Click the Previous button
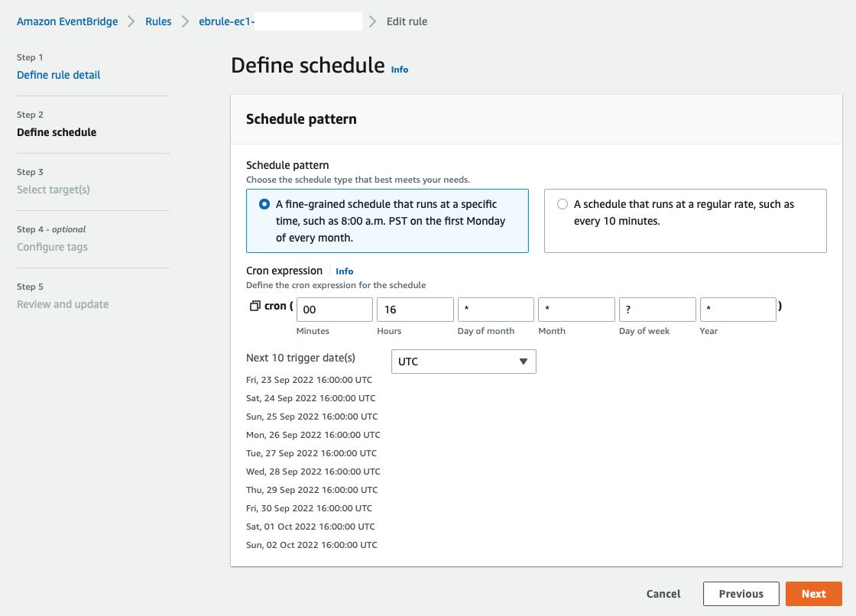Screen dimensions: 856x616 (x=741, y=594)
